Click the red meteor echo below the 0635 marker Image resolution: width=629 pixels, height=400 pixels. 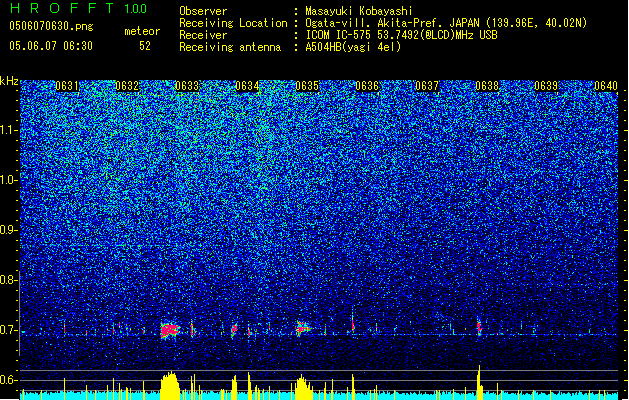click(302, 329)
